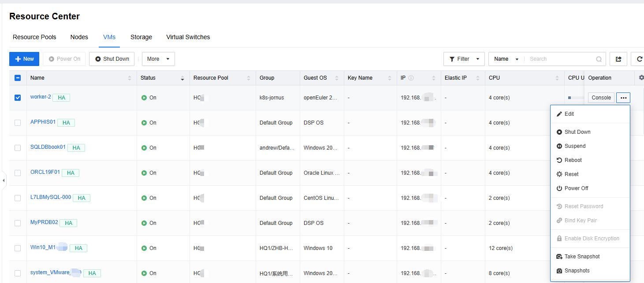
Task: Click the Oracle Linux guest OS cell
Action: click(x=322, y=173)
